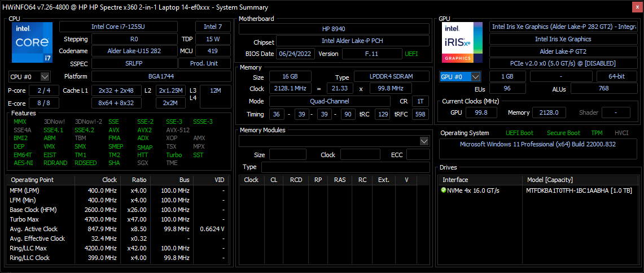
Task: Click the SRLFP SSPEC field
Action: point(134,64)
